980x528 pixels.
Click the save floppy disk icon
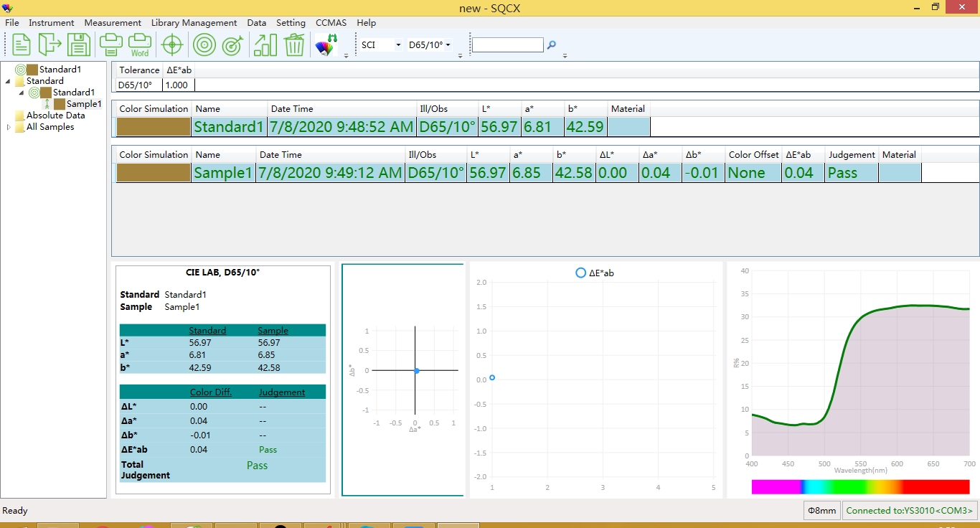(x=79, y=44)
